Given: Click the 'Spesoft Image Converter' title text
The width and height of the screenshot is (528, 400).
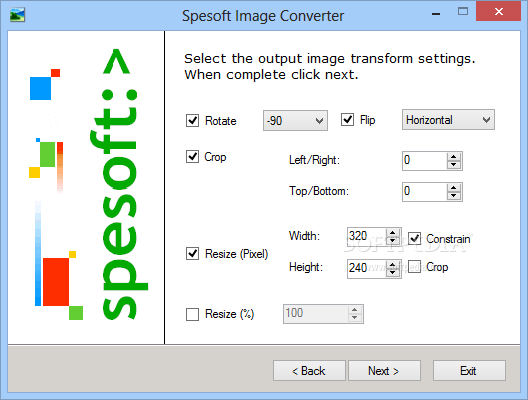Looking at the screenshot, I should coord(263,16).
